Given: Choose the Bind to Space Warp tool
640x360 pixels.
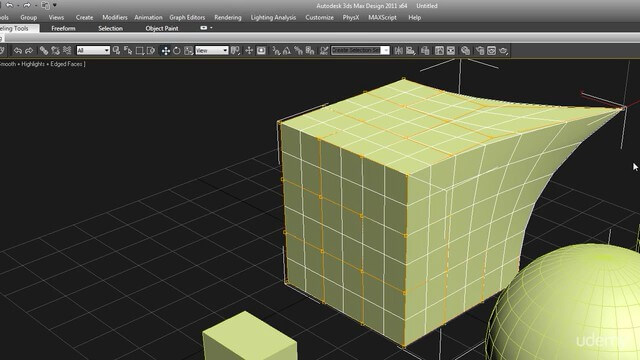Looking at the screenshot, I should (67, 51).
